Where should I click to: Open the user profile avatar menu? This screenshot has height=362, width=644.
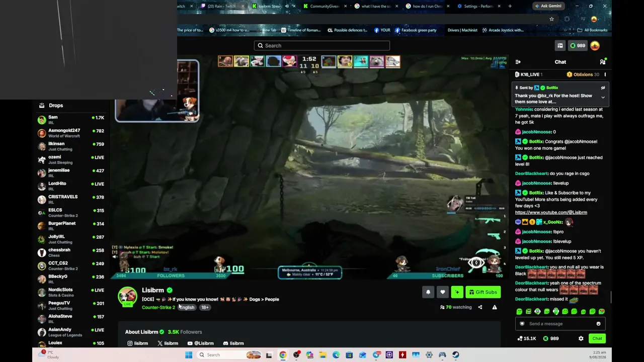pyautogui.click(x=595, y=46)
